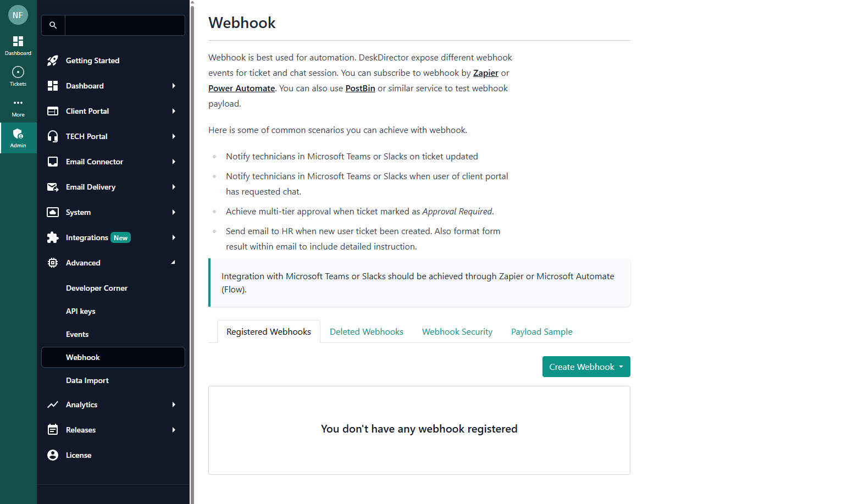
Task: Click the sidebar search magnifier icon
Action: pyautogui.click(x=53, y=25)
